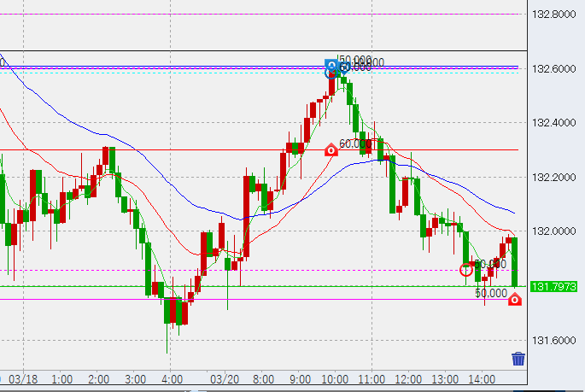Click the 132.0000 price axis label

[554, 231]
